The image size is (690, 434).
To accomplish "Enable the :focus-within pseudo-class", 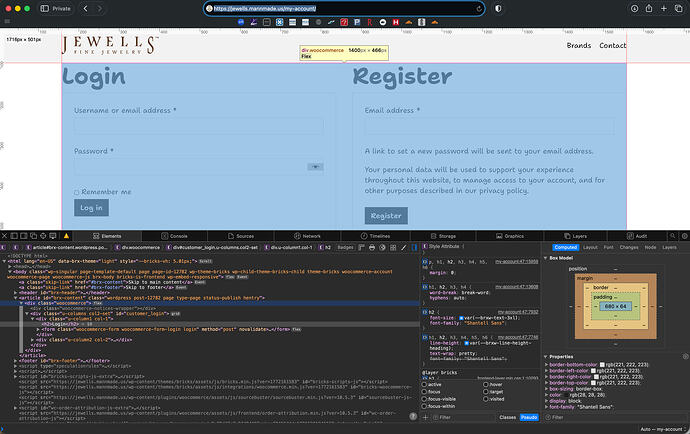I will 425,406.
